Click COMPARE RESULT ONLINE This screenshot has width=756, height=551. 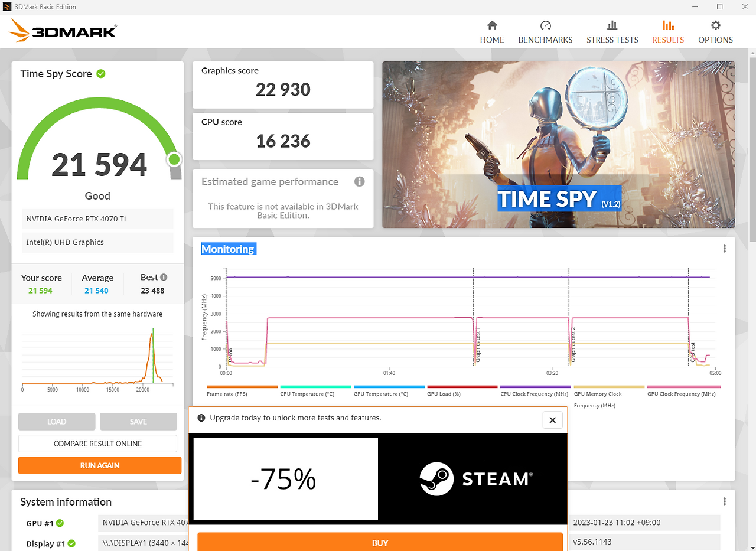(97, 444)
